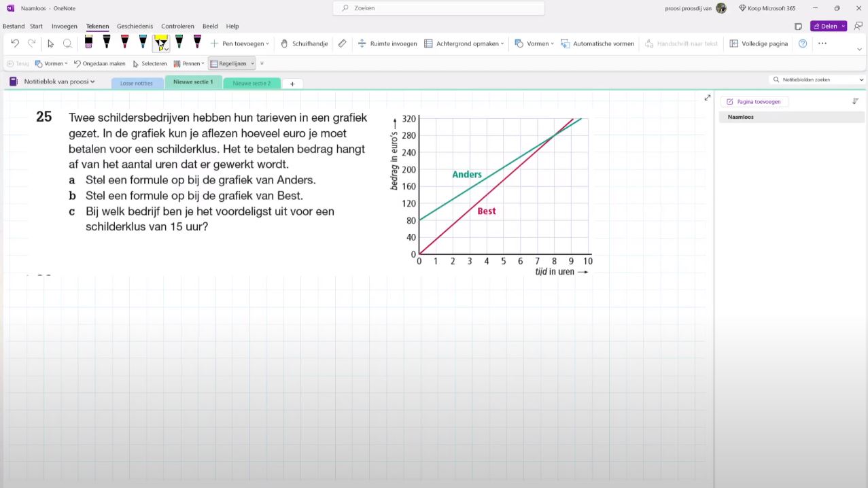
Task: Click the Undo arrow in the ribbon
Action: click(15, 43)
